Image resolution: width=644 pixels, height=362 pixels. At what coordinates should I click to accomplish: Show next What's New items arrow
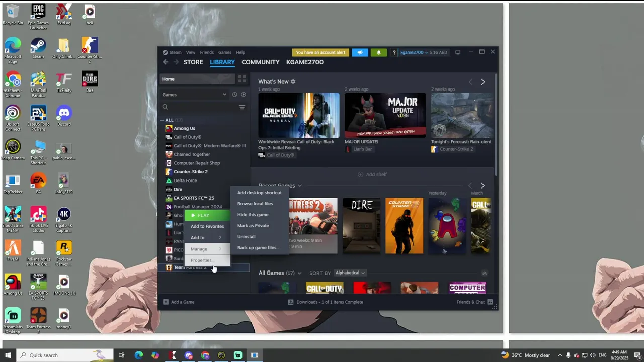[482, 82]
